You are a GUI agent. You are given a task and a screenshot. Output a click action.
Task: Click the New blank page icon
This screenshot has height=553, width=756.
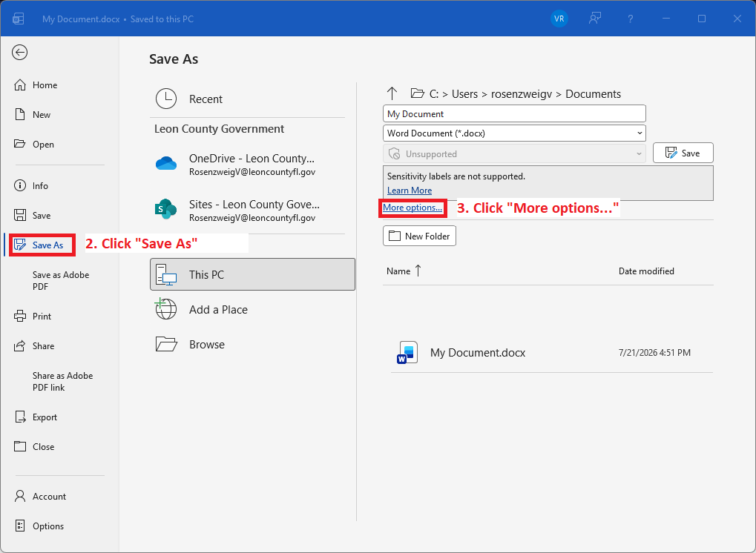pos(20,115)
